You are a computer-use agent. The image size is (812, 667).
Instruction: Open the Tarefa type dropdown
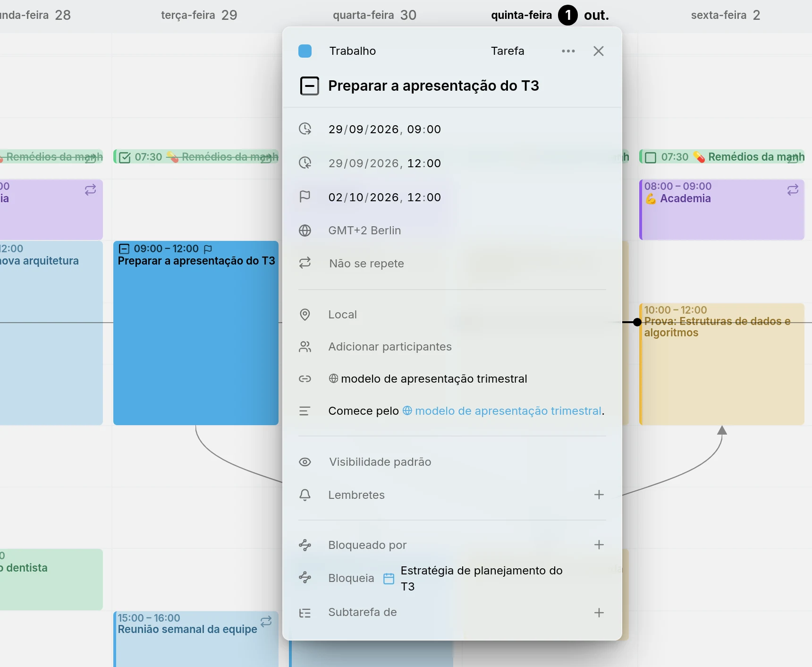click(x=507, y=51)
